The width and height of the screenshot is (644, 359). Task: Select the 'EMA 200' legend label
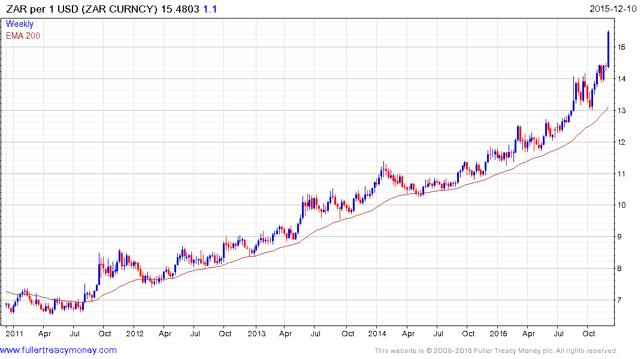tap(23, 36)
